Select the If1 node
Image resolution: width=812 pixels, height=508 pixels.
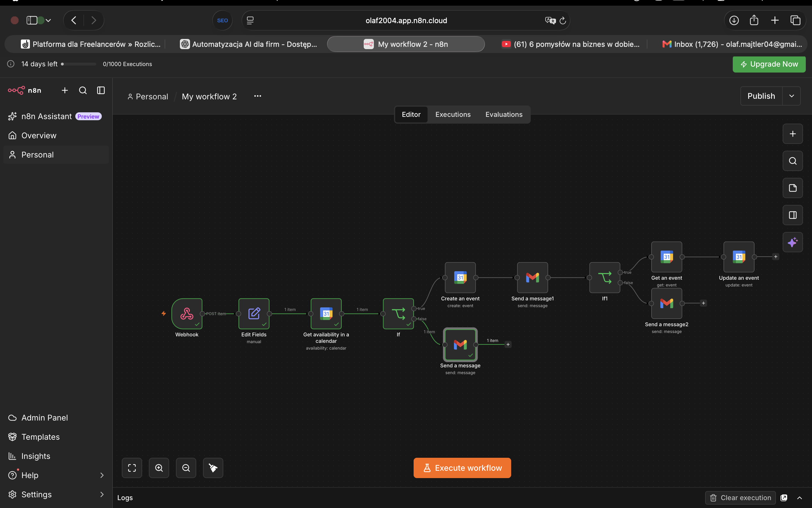[x=605, y=277]
